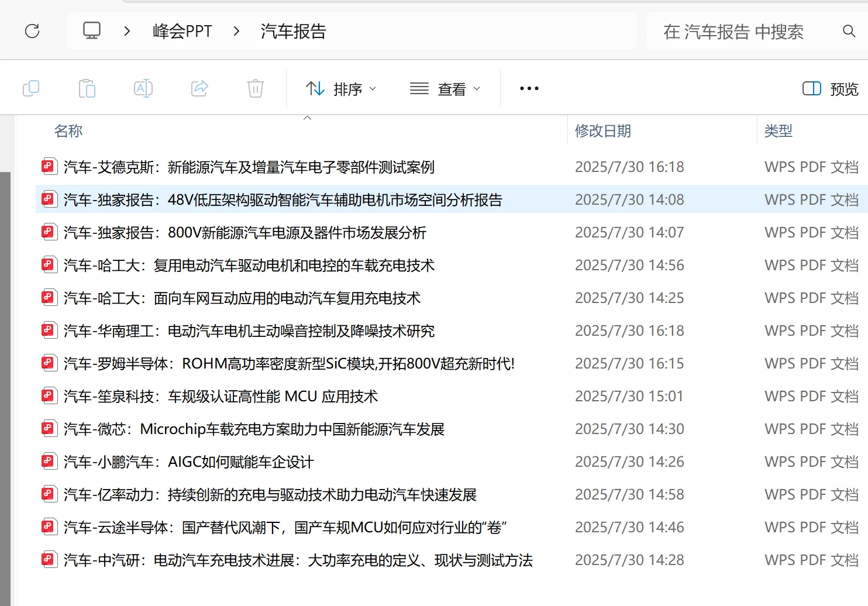Expand chevron between 峰会PPT and 汽车报告
This screenshot has height=606, width=868.
tap(236, 31)
